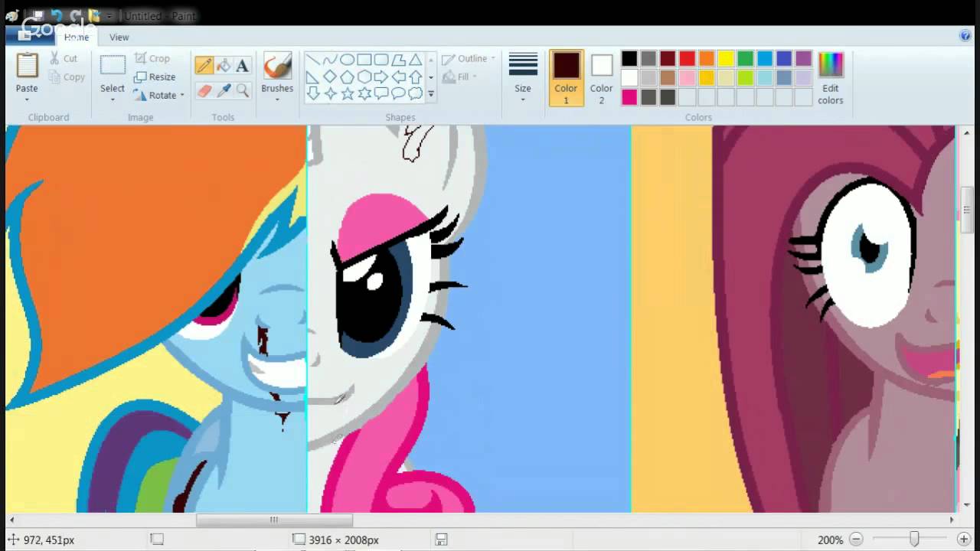
Task: Select the Magnifier tool
Action: click(243, 91)
